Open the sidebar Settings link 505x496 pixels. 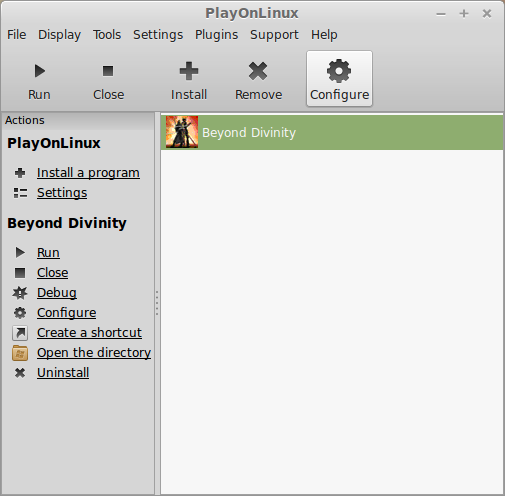pos(62,193)
